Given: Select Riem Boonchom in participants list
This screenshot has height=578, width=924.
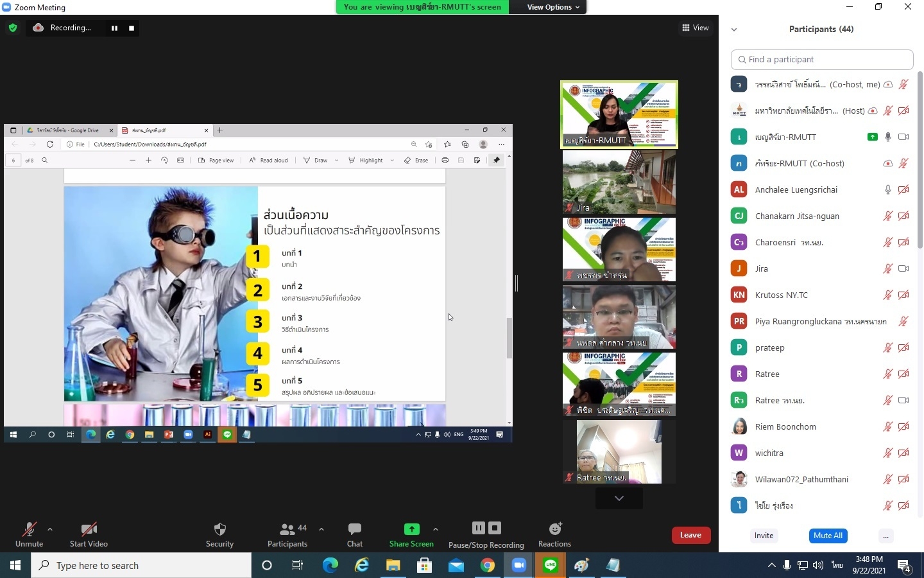Looking at the screenshot, I should (821, 426).
